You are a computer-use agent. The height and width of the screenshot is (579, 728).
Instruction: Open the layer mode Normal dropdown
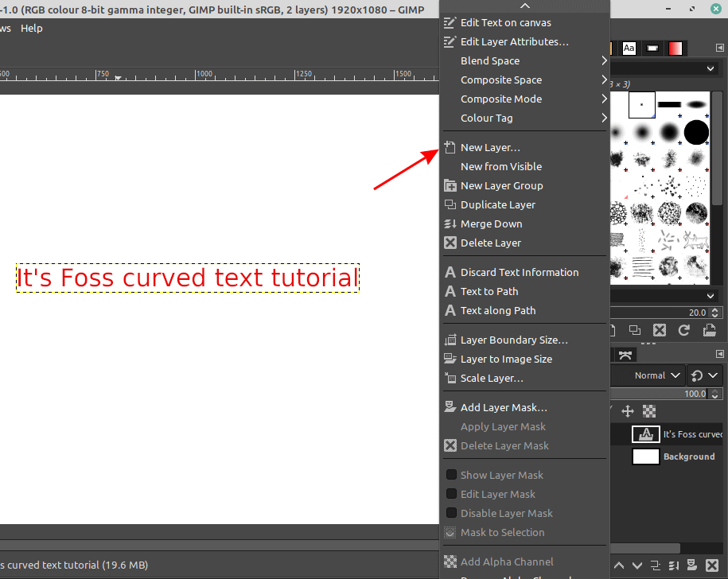click(x=658, y=375)
